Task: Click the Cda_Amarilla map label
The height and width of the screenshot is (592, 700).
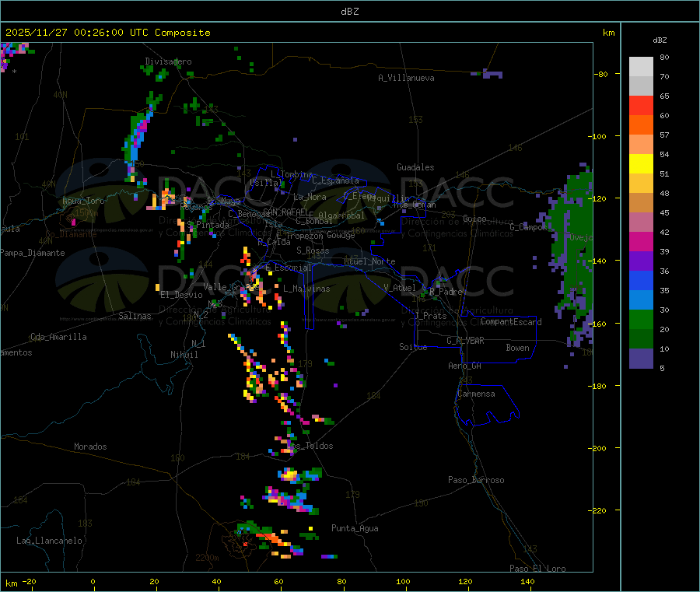Action: [58, 337]
